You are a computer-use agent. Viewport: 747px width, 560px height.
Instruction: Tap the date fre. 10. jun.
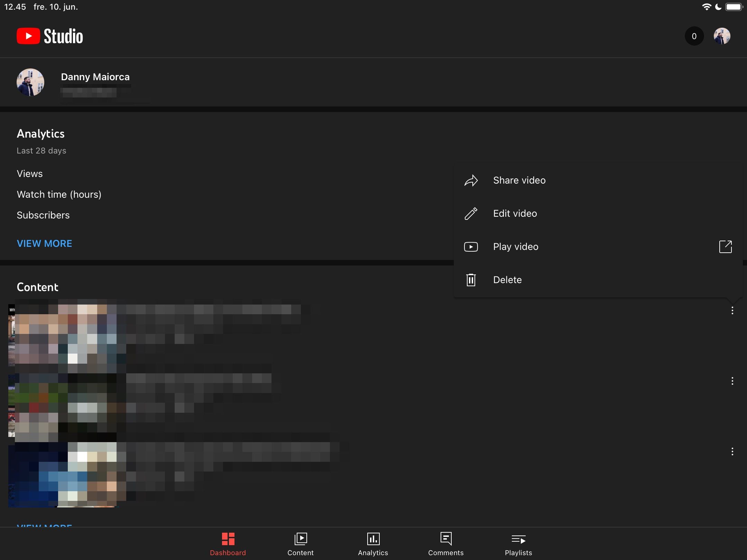(56, 7)
